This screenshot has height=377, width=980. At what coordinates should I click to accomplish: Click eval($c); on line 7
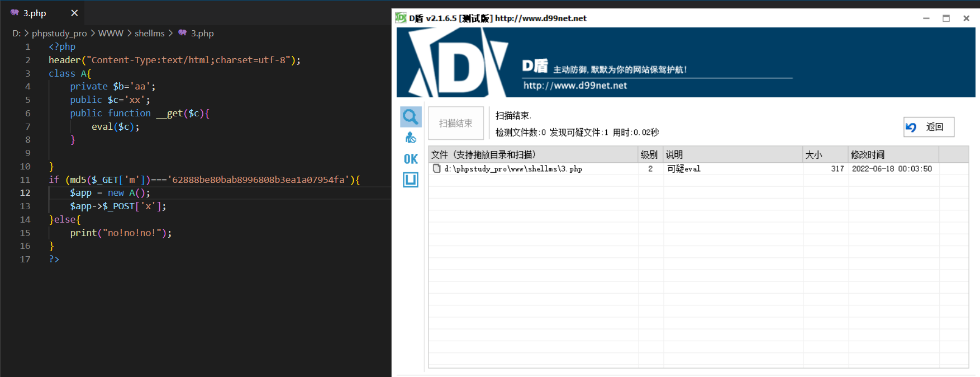point(115,126)
